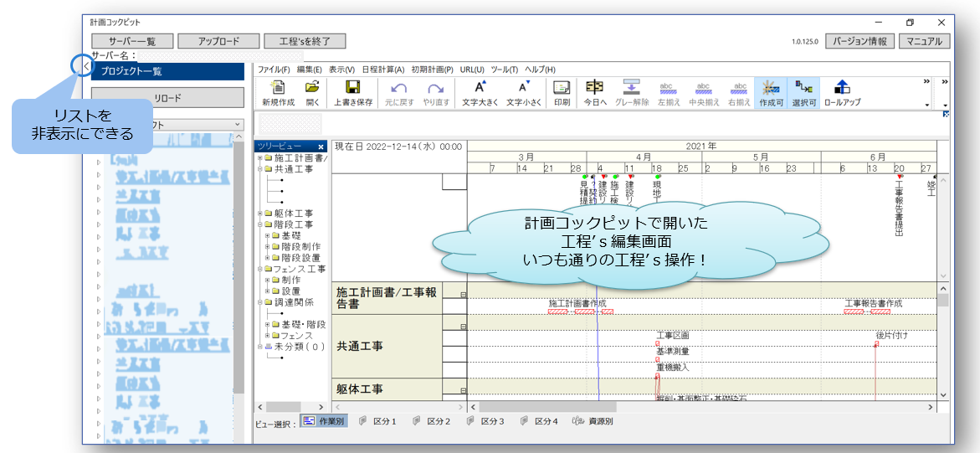Screen dimensions: 980x453
Task: Expand the 躯体工事 tree folder
Action: pos(260,214)
